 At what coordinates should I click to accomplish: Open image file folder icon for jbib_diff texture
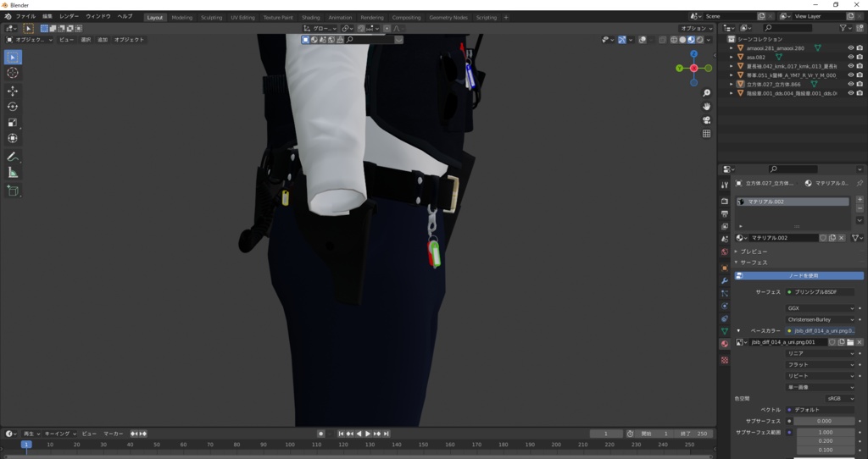(850, 342)
